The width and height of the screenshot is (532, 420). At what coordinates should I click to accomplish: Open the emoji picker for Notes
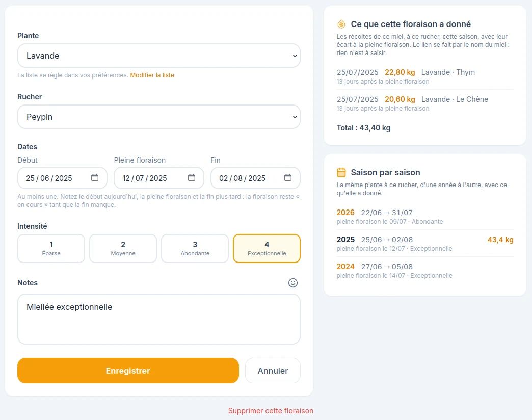tap(293, 283)
